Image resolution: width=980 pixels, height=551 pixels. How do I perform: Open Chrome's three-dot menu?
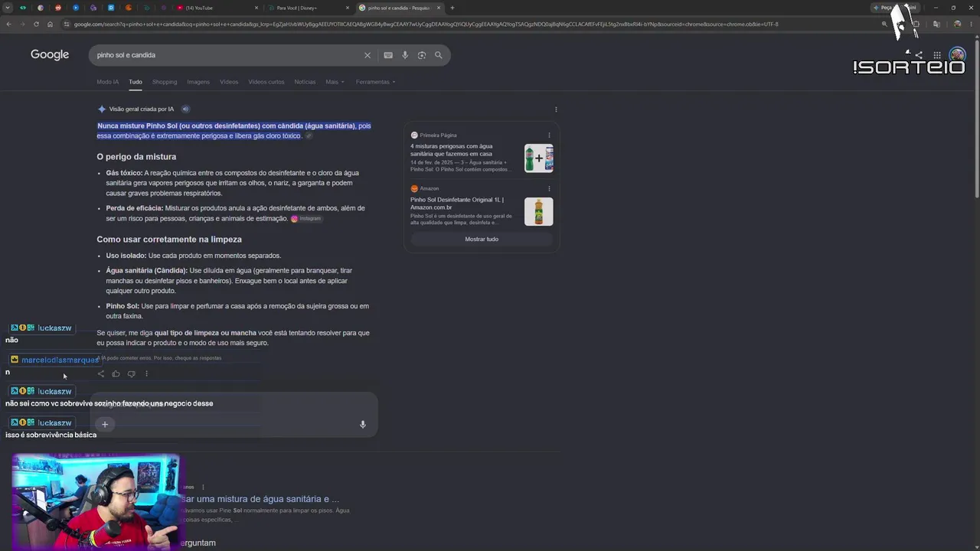point(970,24)
